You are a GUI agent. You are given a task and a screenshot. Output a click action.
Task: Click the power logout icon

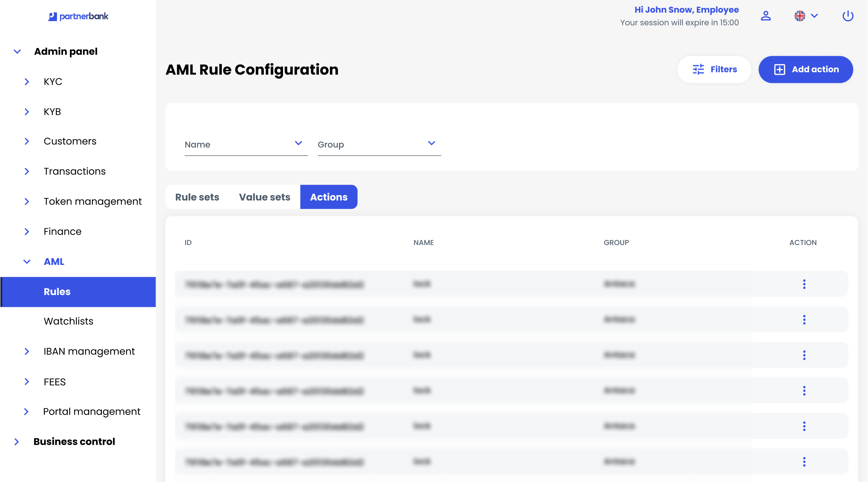pos(847,16)
